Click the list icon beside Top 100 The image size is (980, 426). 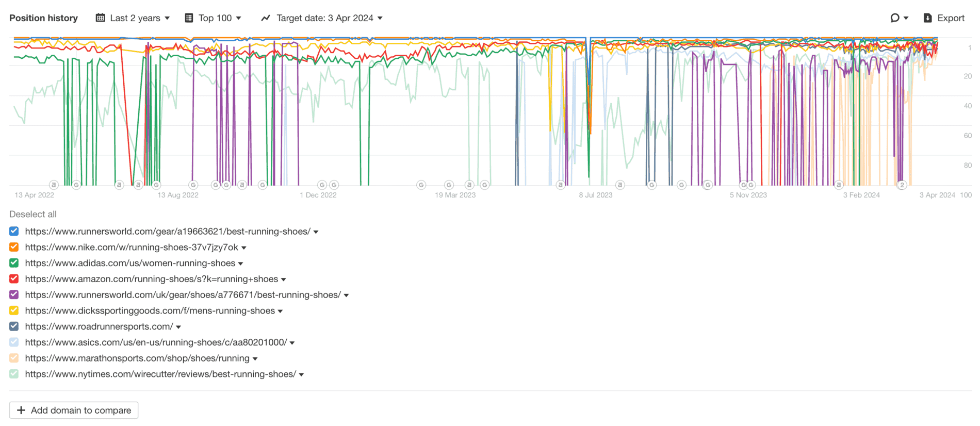[189, 18]
